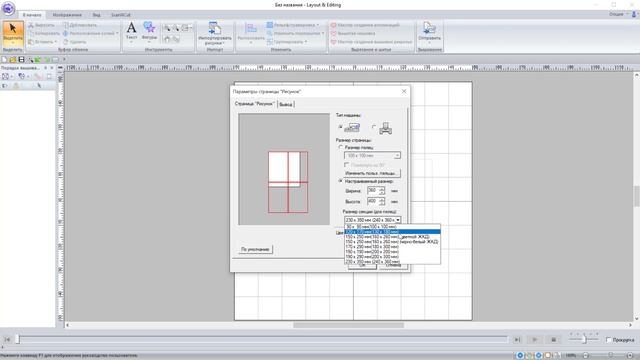Close the Параметры страницы dialog
Screen dimensions: 640x360
(404, 91)
